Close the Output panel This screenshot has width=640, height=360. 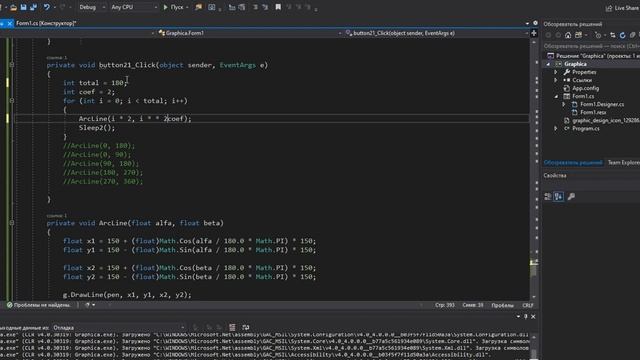533,316
